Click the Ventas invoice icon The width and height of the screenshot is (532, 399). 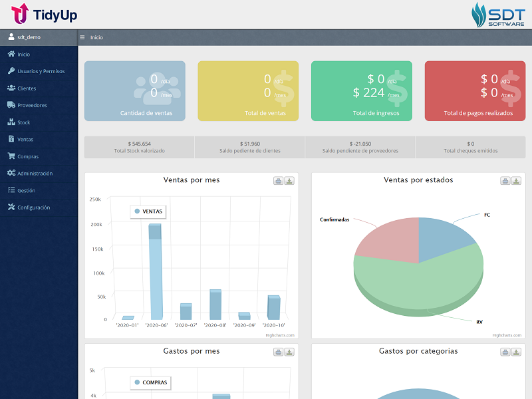click(11, 139)
